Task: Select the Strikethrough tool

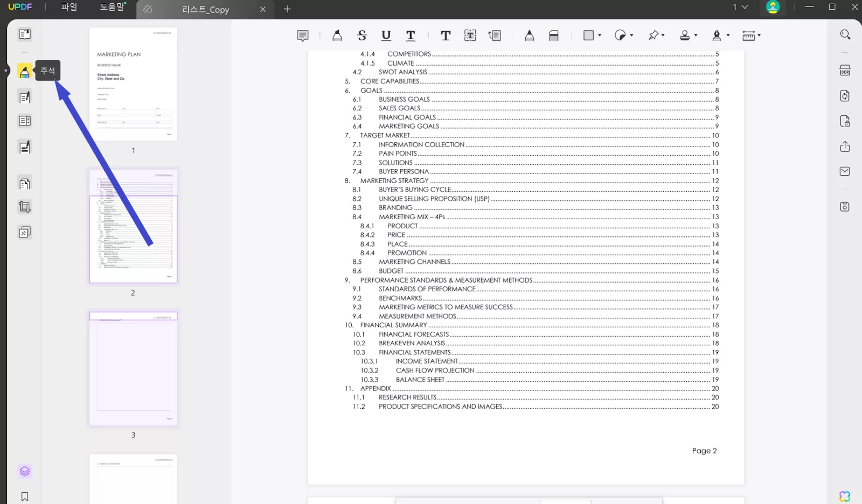Action: [x=362, y=36]
